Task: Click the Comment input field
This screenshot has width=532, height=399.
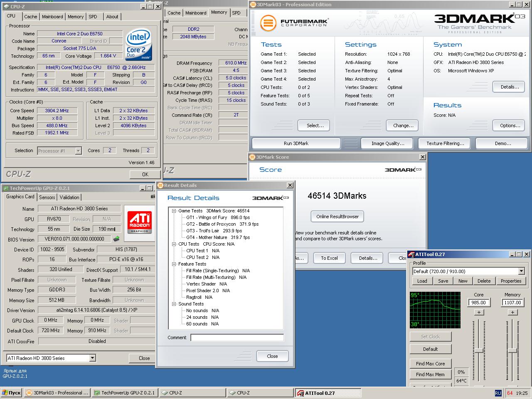Action: [x=237, y=337]
